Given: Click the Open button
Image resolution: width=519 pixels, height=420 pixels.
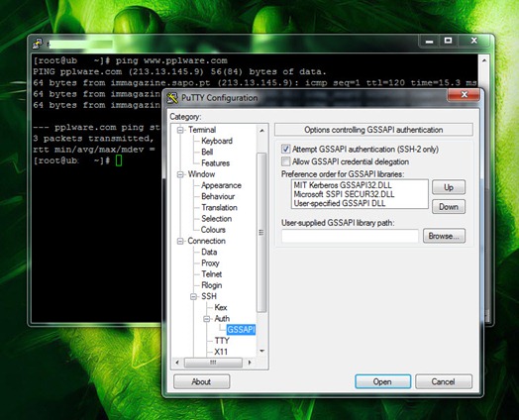Looking at the screenshot, I should point(382,381).
